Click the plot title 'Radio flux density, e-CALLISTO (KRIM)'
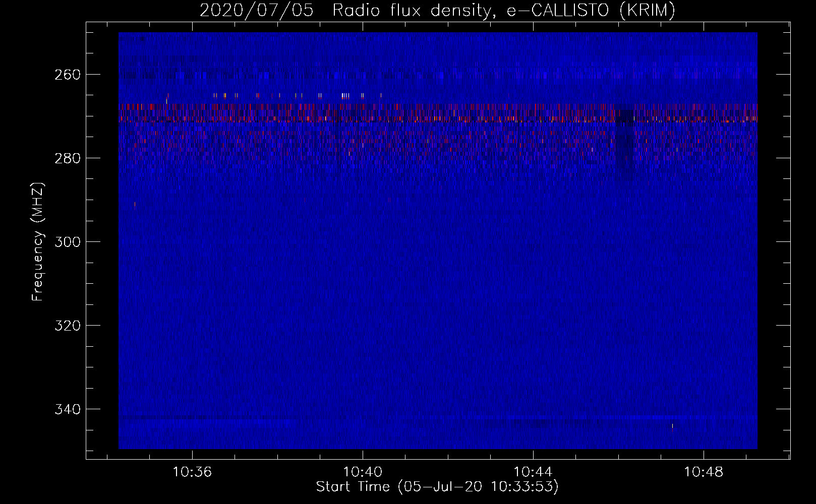The height and width of the screenshot is (504, 816). (503, 11)
